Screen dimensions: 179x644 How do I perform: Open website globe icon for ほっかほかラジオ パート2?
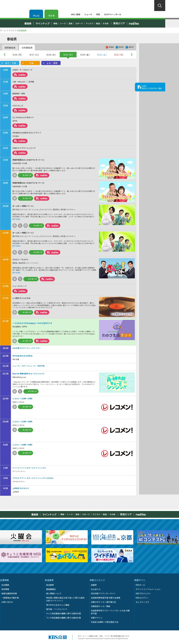pyautogui.click(x=15, y=198)
